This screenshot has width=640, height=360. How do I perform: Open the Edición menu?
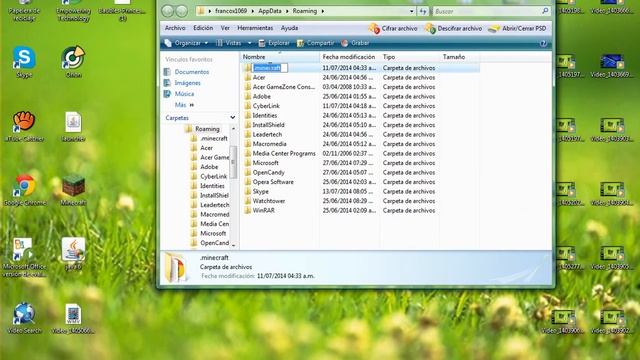point(203,28)
